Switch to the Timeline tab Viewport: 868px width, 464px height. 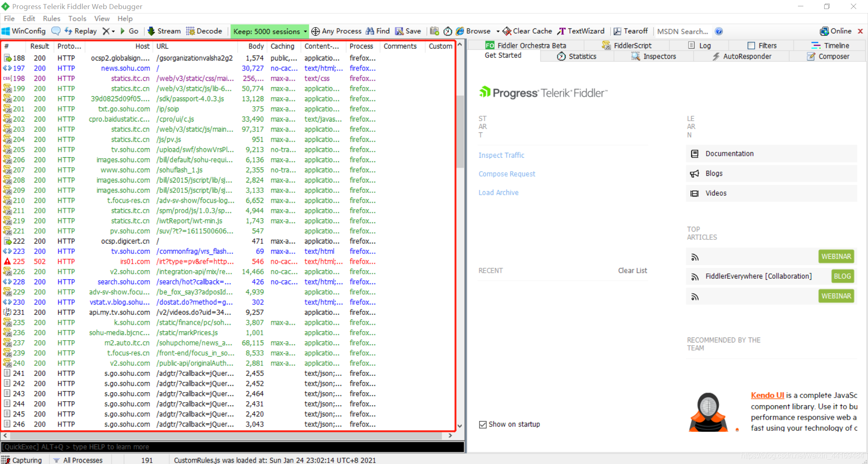(x=830, y=46)
